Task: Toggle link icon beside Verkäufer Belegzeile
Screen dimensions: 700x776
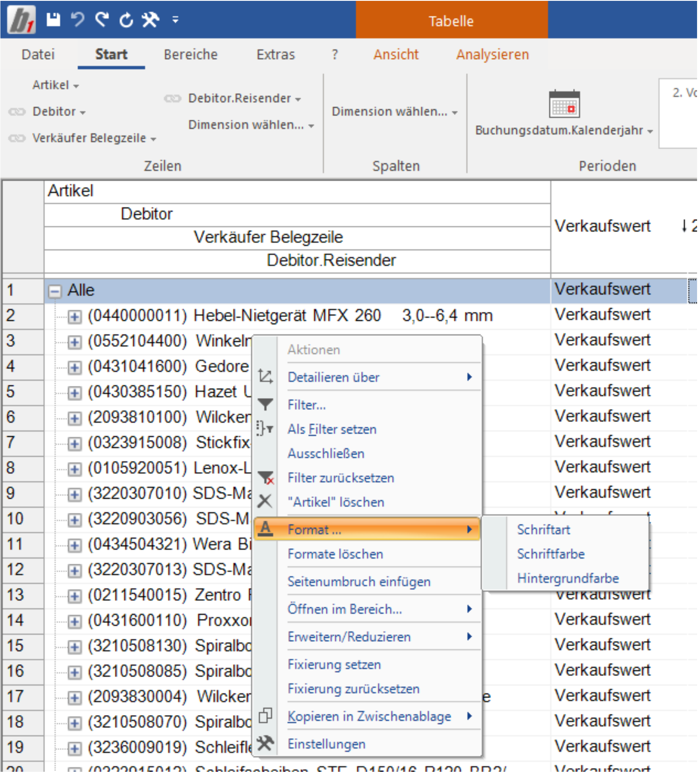Action: point(17,139)
